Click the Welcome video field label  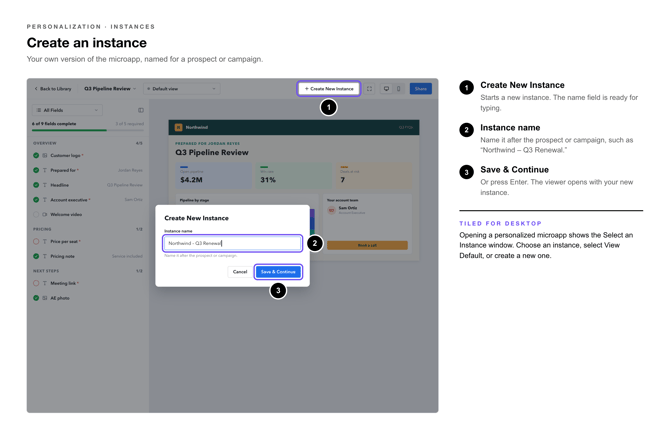click(x=66, y=215)
